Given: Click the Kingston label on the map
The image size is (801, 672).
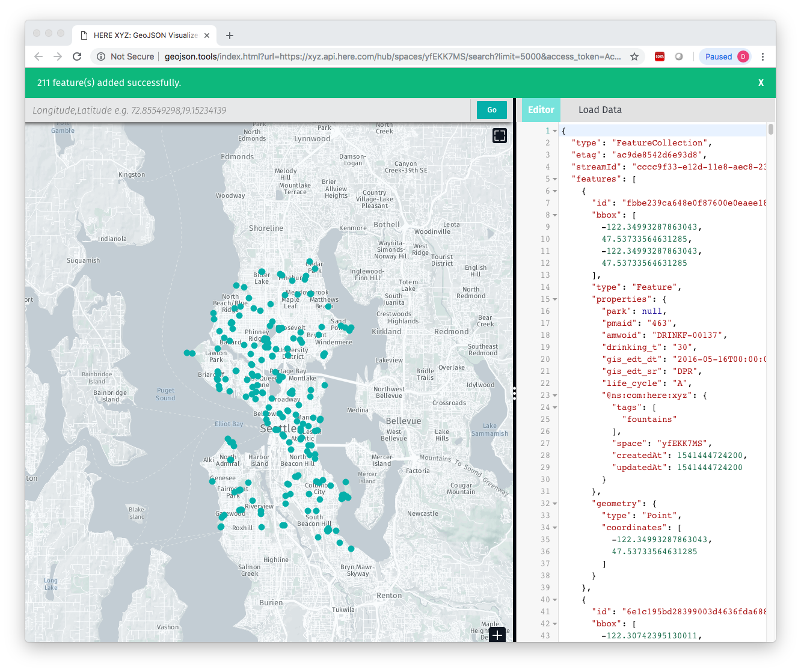Looking at the screenshot, I should (x=132, y=174).
